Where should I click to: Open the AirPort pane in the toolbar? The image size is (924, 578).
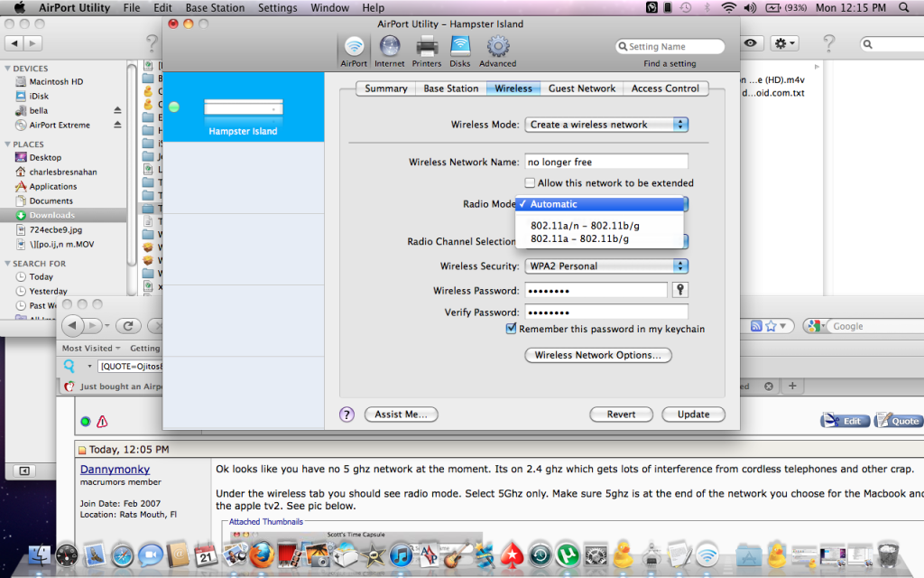[354, 51]
